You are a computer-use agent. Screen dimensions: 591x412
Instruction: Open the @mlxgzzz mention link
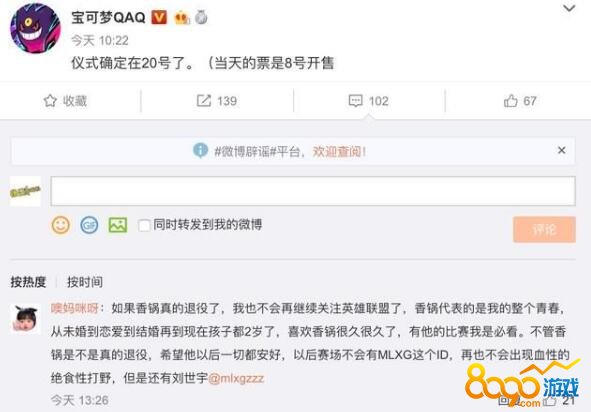pos(236,378)
